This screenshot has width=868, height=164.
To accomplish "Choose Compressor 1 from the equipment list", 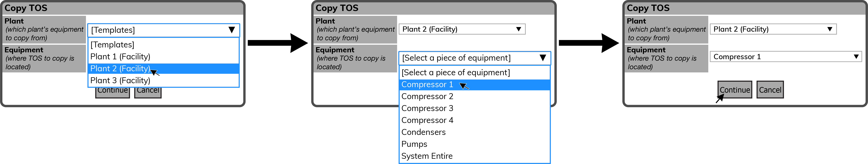I will coord(474,84).
